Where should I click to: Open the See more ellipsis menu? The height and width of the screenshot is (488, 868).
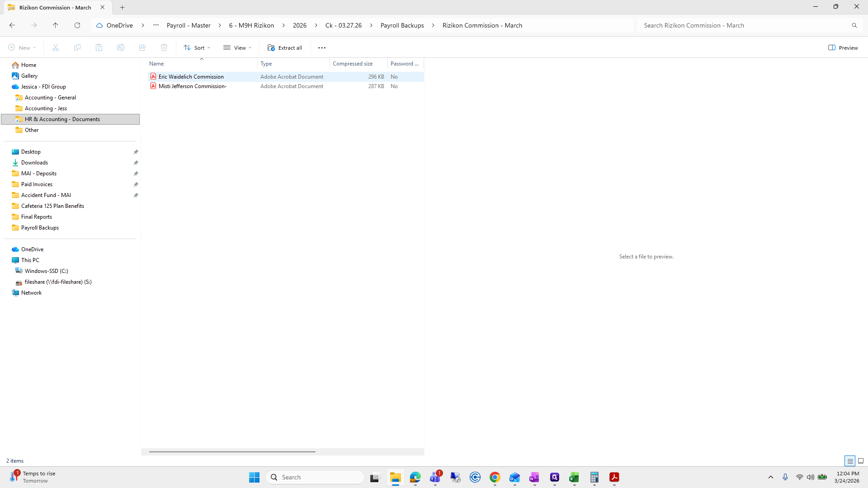point(322,47)
